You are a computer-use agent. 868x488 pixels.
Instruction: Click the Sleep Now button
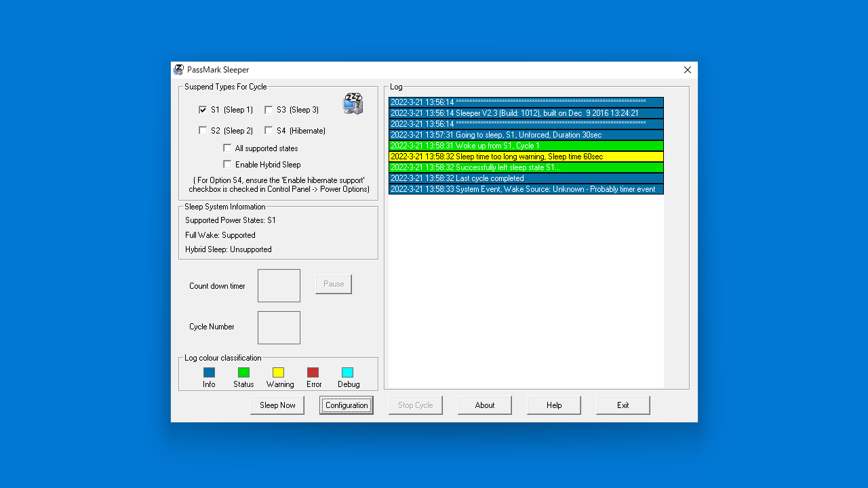click(x=277, y=405)
